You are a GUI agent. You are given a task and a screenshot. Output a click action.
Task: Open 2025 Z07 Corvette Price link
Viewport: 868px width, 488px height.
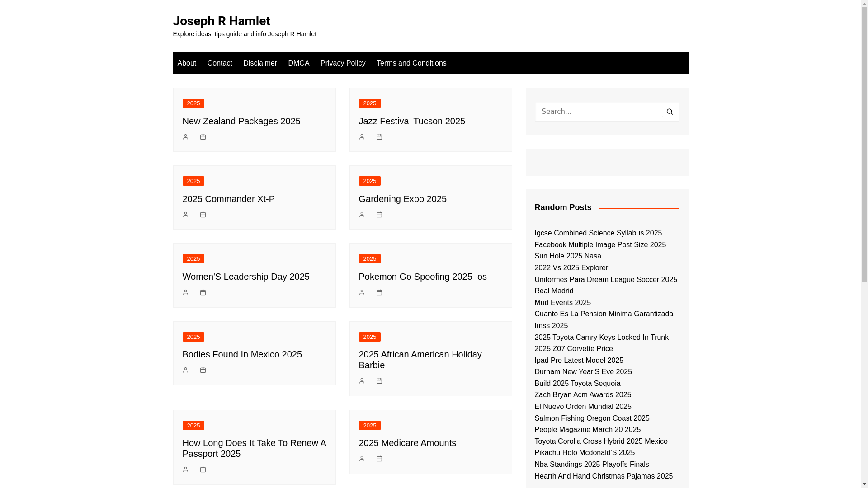(573, 349)
